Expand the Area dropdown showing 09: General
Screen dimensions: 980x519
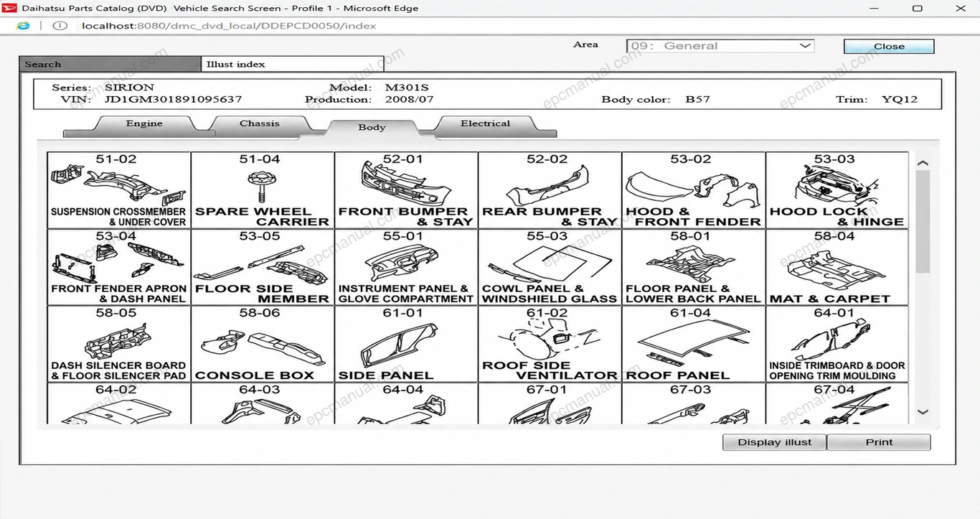tap(720, 46)
